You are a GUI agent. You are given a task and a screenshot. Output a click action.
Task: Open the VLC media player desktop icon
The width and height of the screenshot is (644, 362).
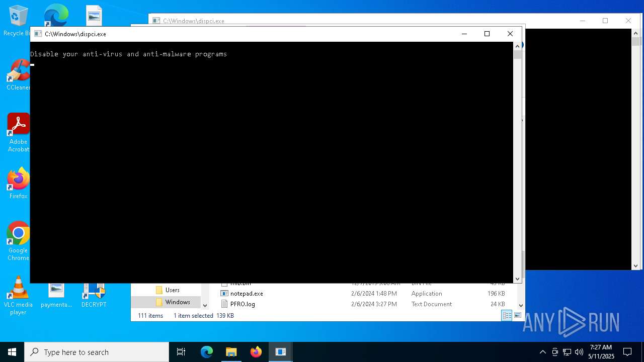click(x=18, y=296)
